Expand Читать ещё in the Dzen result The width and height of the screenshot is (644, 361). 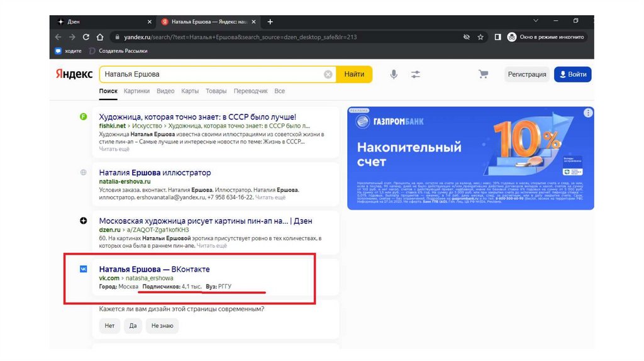pyautogui.click(x=211, y=246)
